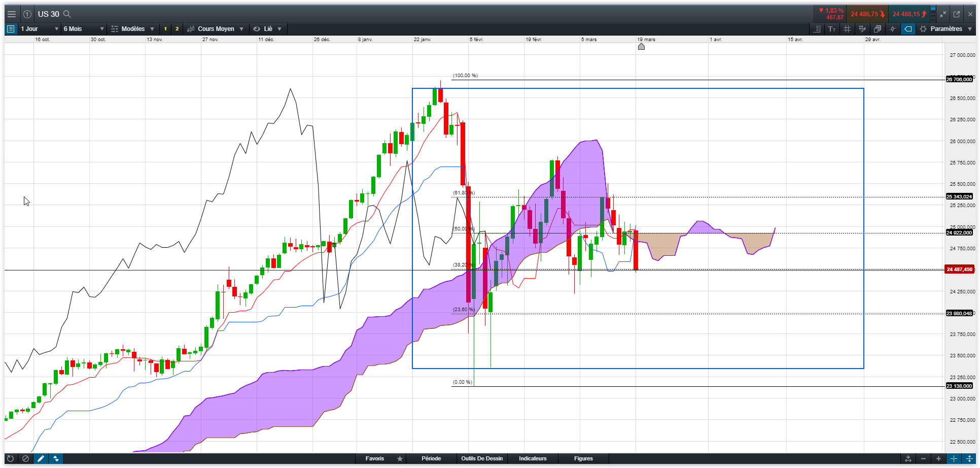Click the stacked windows icon
This screenshot has height=468, width=980.
(878, 29)
